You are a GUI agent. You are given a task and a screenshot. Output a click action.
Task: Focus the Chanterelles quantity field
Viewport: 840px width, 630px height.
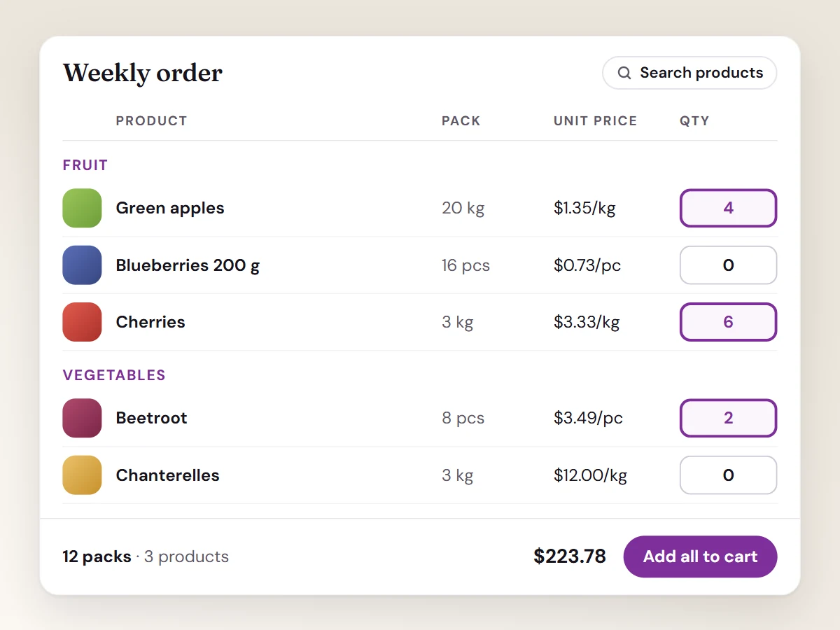(x=728, y=475)
